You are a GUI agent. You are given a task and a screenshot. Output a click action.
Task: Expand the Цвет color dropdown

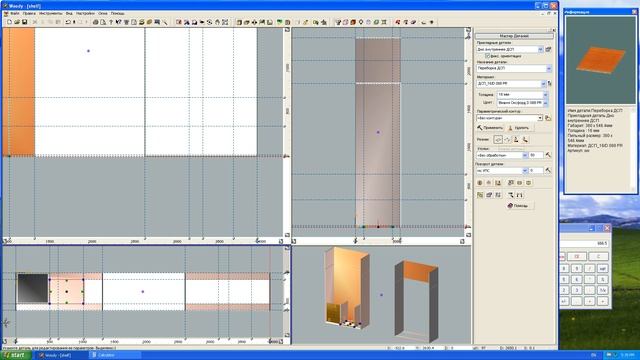point(545,103)
